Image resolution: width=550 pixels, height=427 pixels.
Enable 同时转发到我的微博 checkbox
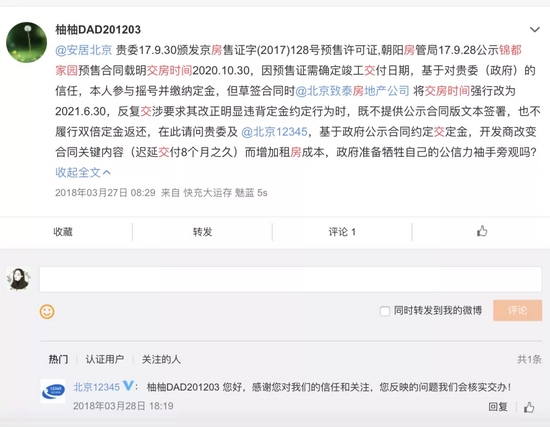point(385,311)
